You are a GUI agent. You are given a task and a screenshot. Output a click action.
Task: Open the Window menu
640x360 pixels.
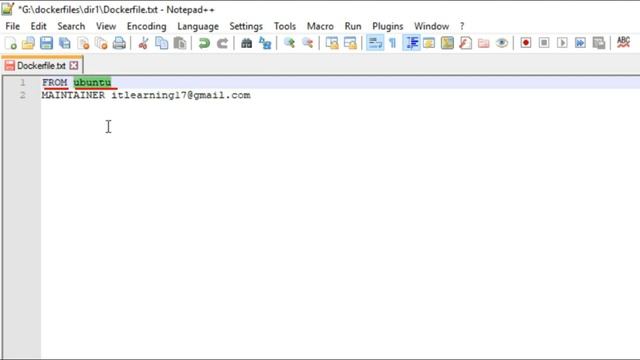[431, 26]
